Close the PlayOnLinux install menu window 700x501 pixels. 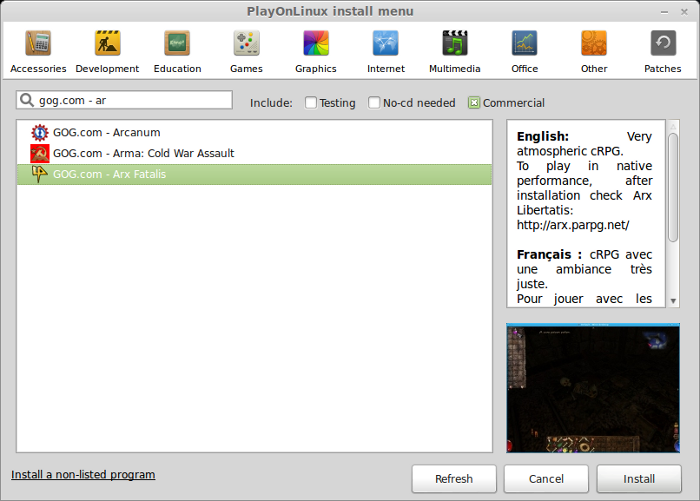[684, 12]
